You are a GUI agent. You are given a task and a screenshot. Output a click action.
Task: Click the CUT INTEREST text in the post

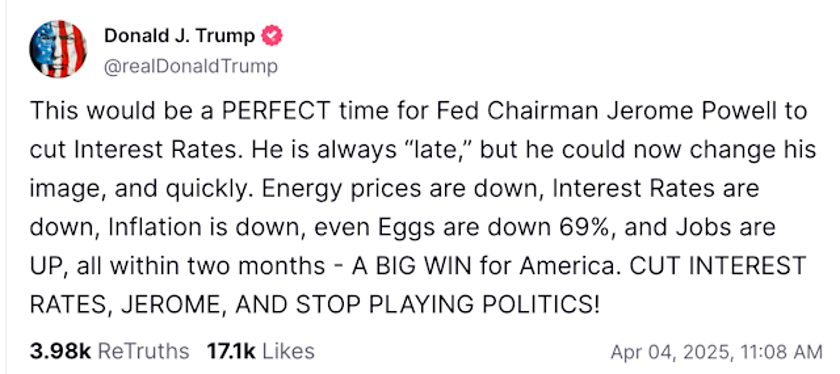[x=717, y=266]
